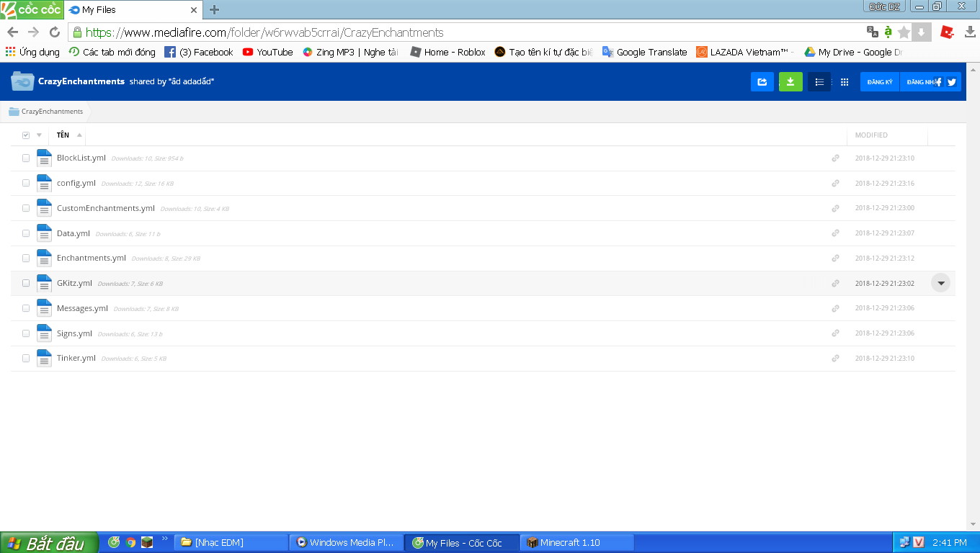Select the CustomEnchantments.yml checkbox

[x=26, y=208]
